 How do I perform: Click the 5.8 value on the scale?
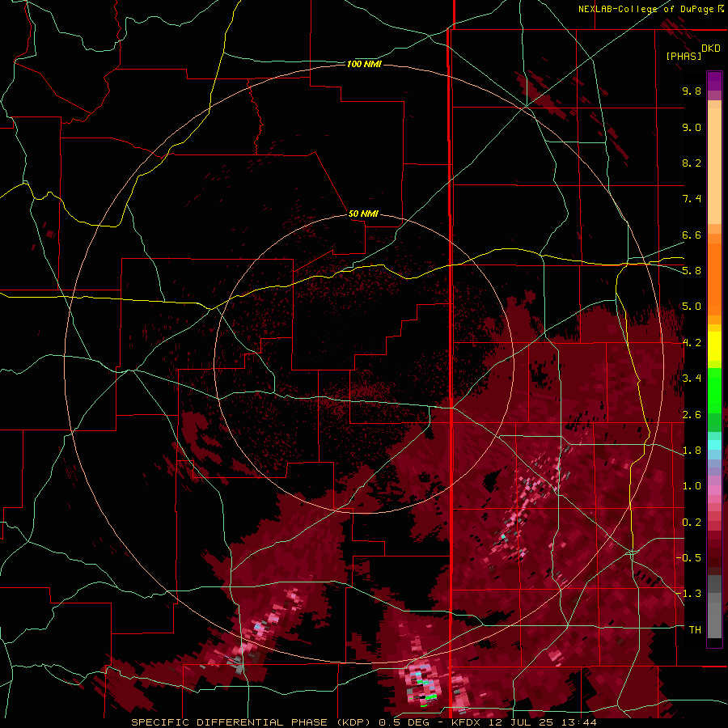[x=692, y=271]
